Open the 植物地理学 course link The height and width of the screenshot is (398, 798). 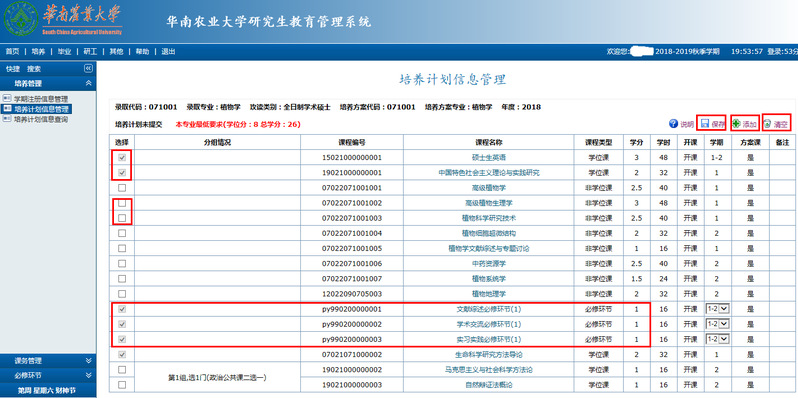(489, 294)
